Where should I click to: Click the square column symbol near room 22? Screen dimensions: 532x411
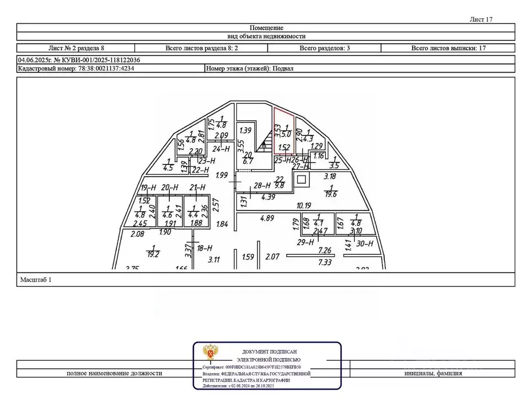coord(302,179)
